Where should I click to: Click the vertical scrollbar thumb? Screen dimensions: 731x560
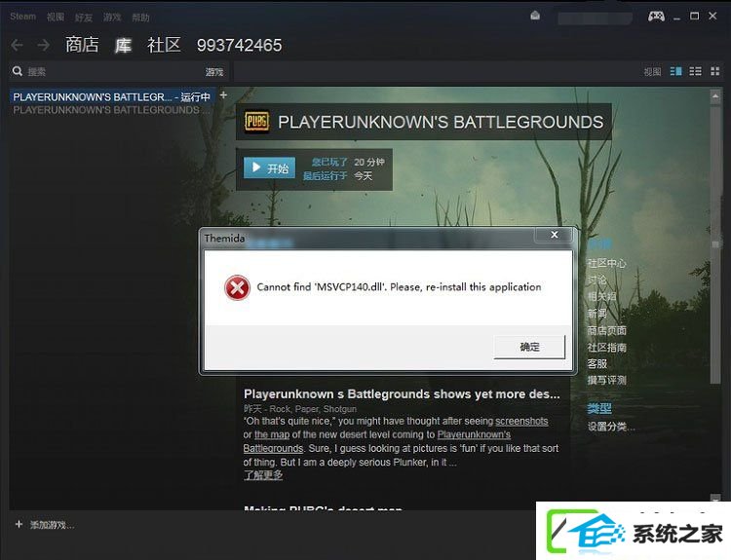point(715,244)
